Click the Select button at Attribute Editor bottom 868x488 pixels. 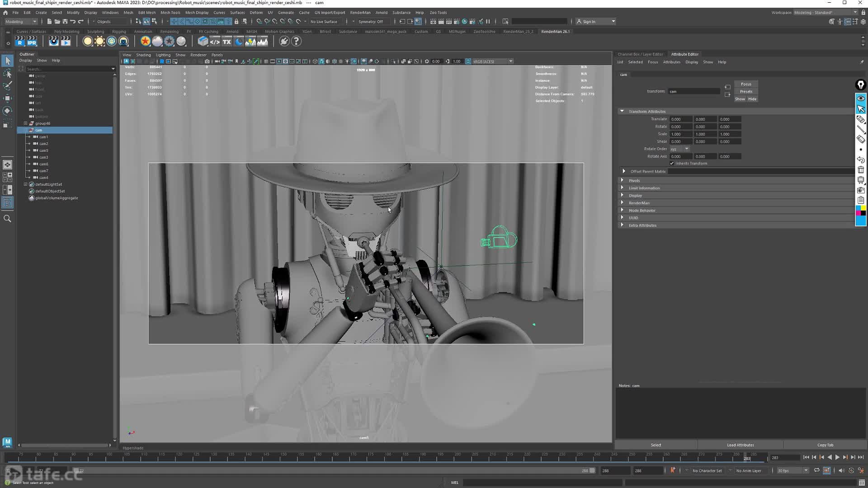coord(656,445)
